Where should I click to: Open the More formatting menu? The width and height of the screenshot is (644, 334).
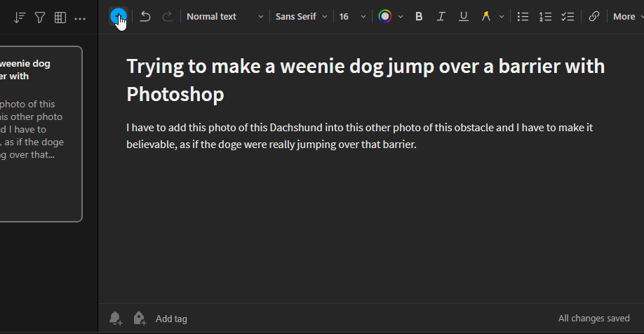[628, 16]
